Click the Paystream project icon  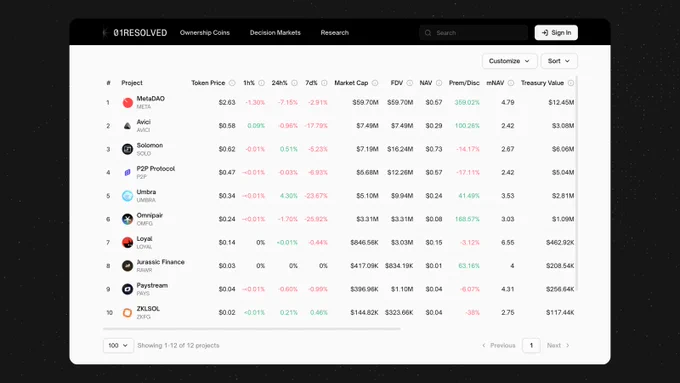[128, 289]
